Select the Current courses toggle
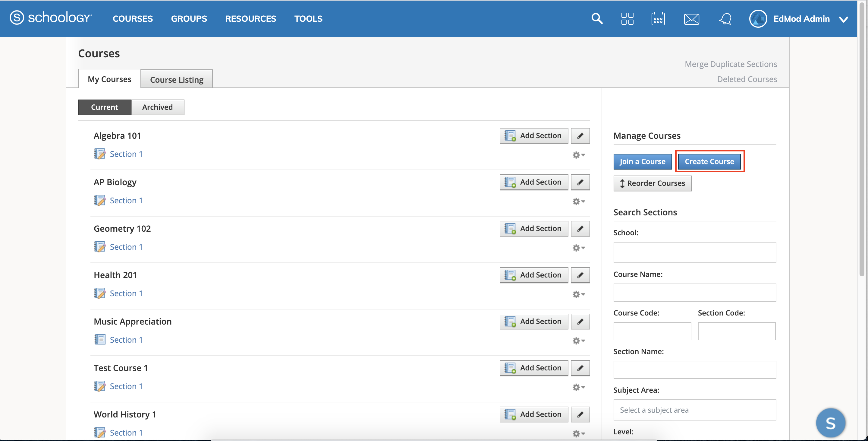Viewport: 868px width, 441px height. (x=105, y=107)
